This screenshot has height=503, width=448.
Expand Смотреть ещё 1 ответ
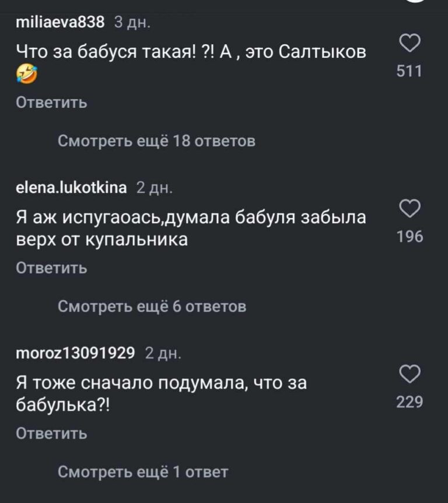[143, 472]
